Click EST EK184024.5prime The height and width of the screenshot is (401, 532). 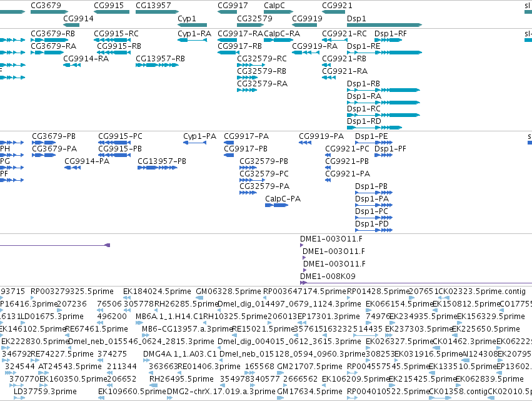157,292
